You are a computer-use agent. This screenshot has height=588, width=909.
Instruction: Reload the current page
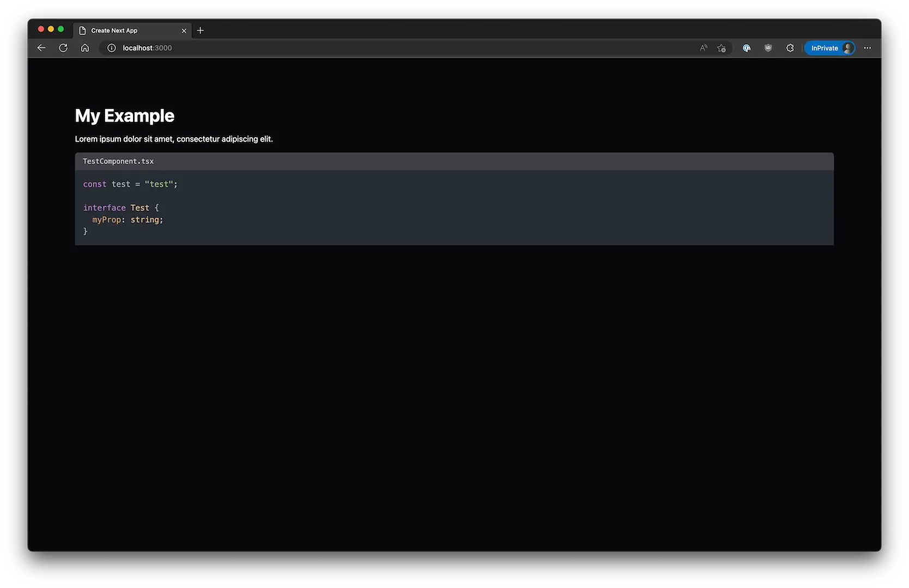(63, 48)
